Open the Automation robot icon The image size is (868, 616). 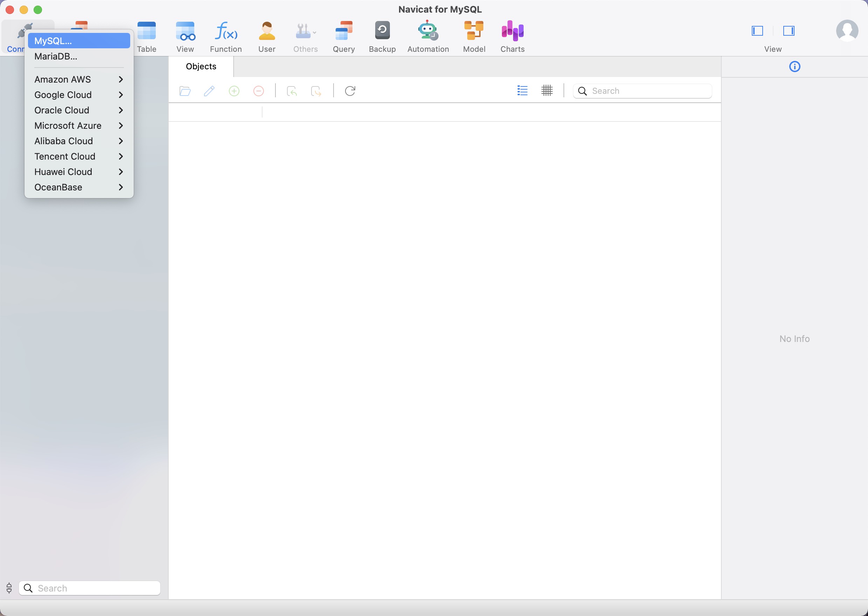428,36
